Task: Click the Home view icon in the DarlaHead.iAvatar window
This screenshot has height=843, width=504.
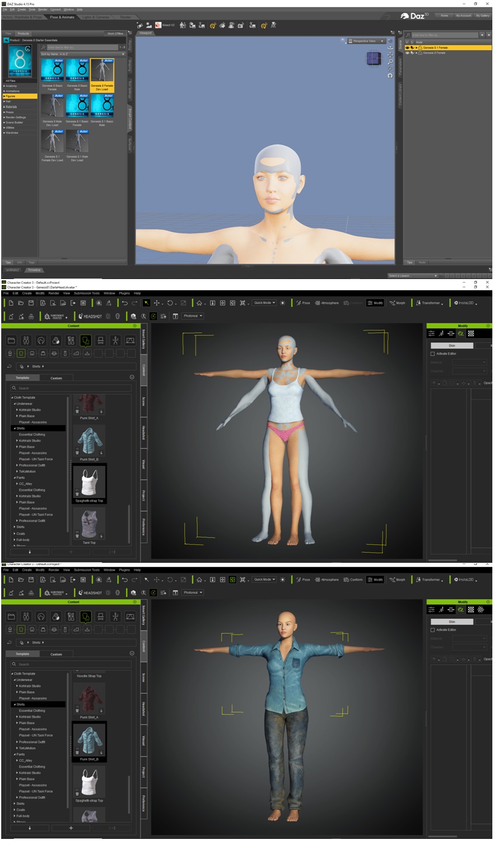Action: pos(199,303)
